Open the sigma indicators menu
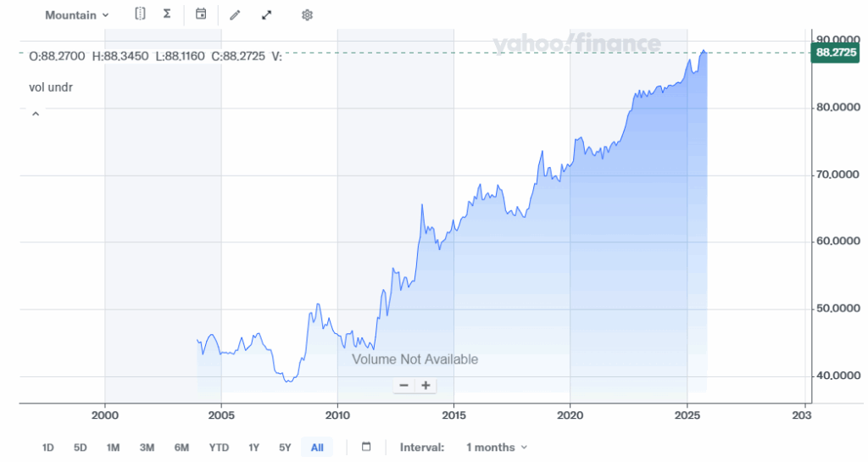 point(166,14)
